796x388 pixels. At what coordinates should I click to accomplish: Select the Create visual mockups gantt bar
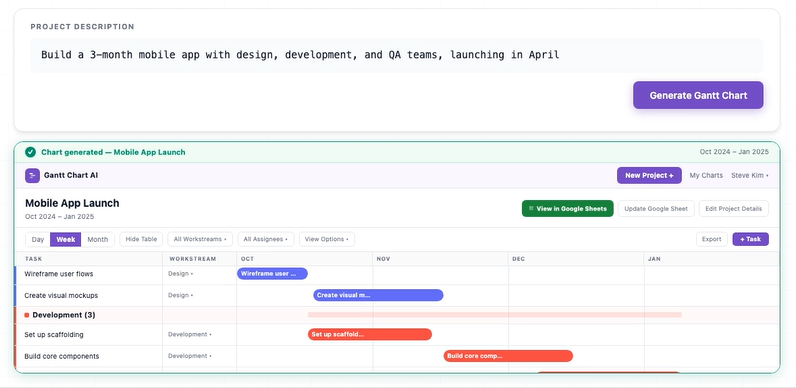tap(378, 295)
